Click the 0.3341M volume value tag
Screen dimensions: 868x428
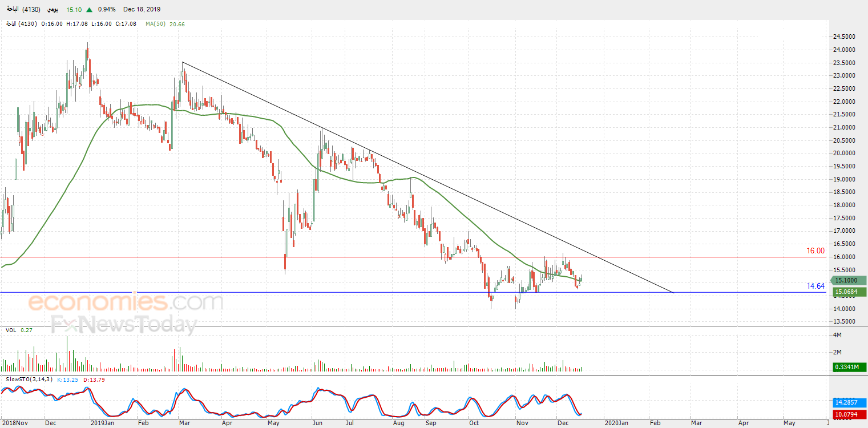pos(848,367)
